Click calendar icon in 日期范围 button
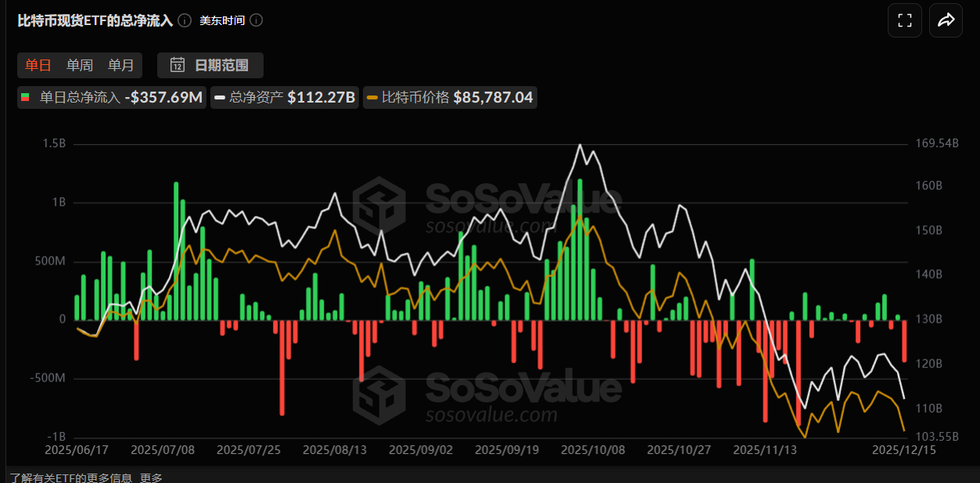Viewport: 980px width, 483px height. click(x=178, y=65)
